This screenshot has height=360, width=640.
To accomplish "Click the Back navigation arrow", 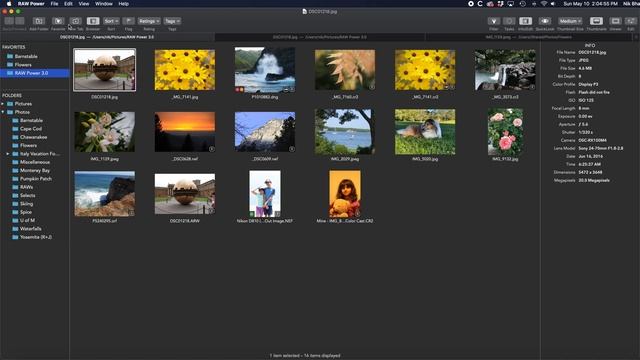I will coord(9,21).
